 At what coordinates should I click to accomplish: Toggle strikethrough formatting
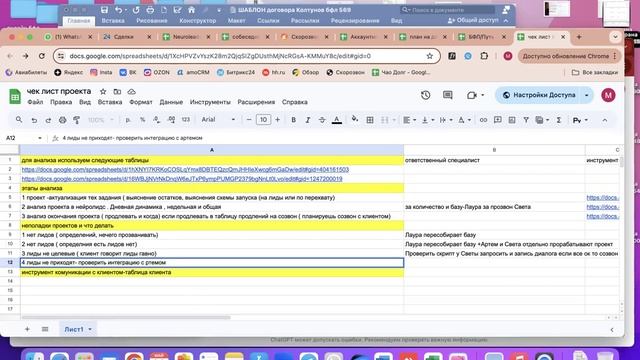point(322,120)
